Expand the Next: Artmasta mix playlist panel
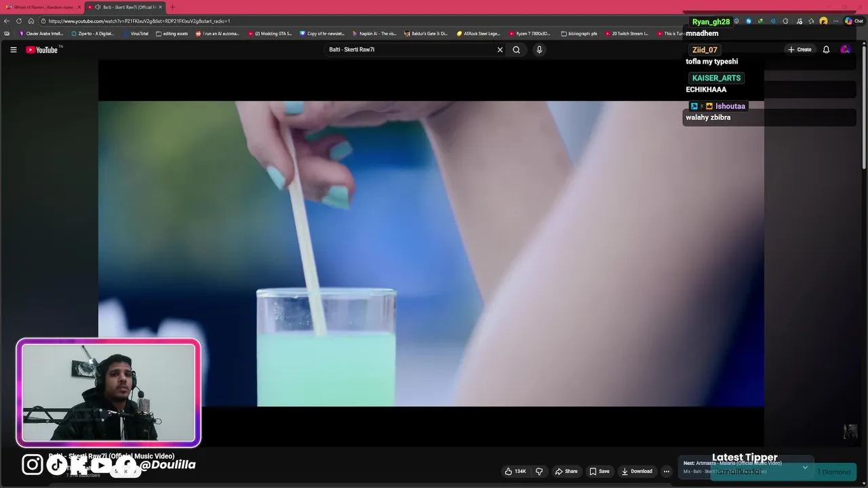 tap(805, 467)
